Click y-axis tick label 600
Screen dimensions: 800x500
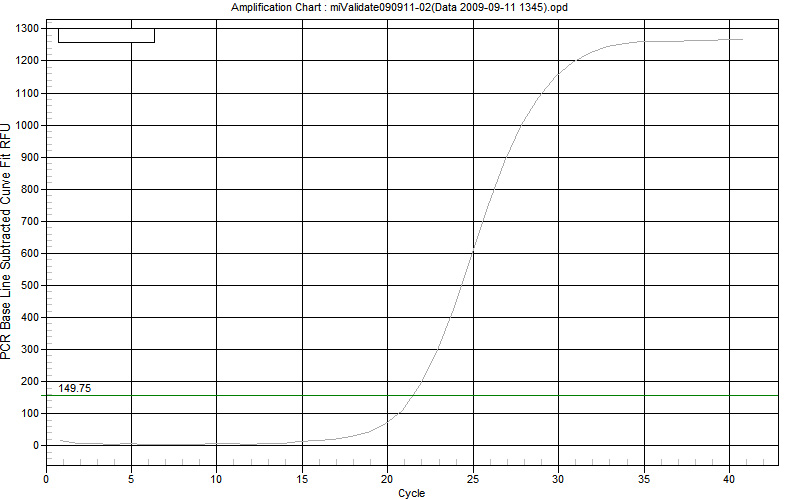click(30, 254)
